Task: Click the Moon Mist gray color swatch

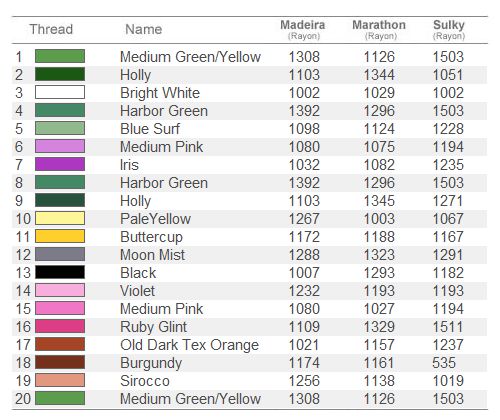Action: click(x=60, y=254)
